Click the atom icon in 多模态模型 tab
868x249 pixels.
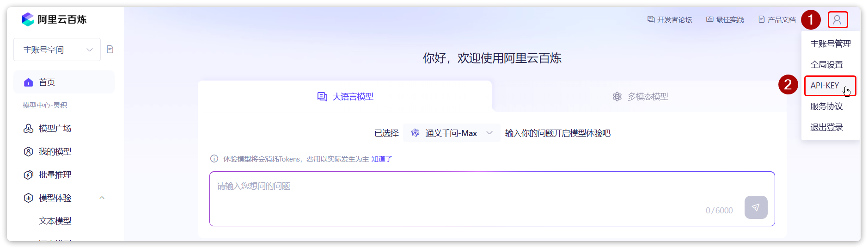(x=617, y=97)
